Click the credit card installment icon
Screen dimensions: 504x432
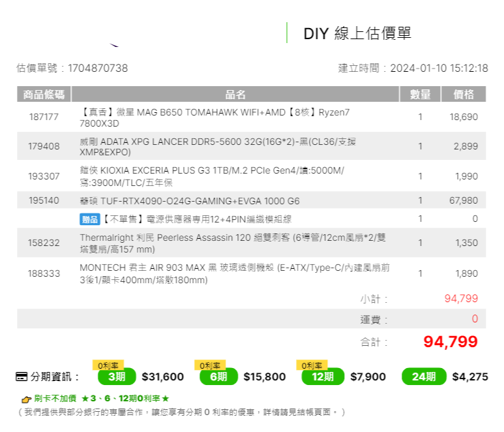(x=22, y=377)
